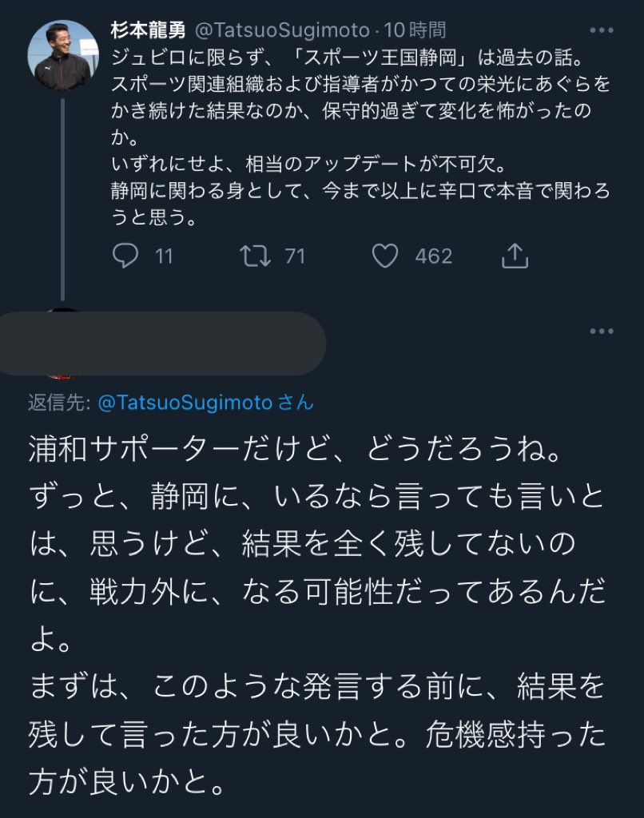Open the share upload arrow icon
644x818 pixels.
click(x=515, y=256)
